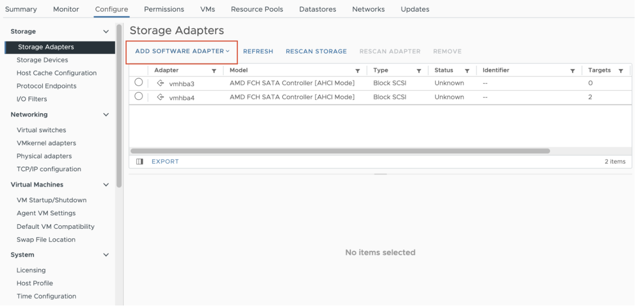Image resolution: width=644 pixels, height=307 pixels.
Task: Click the Model column filter icon
Action: coord(357,71)
